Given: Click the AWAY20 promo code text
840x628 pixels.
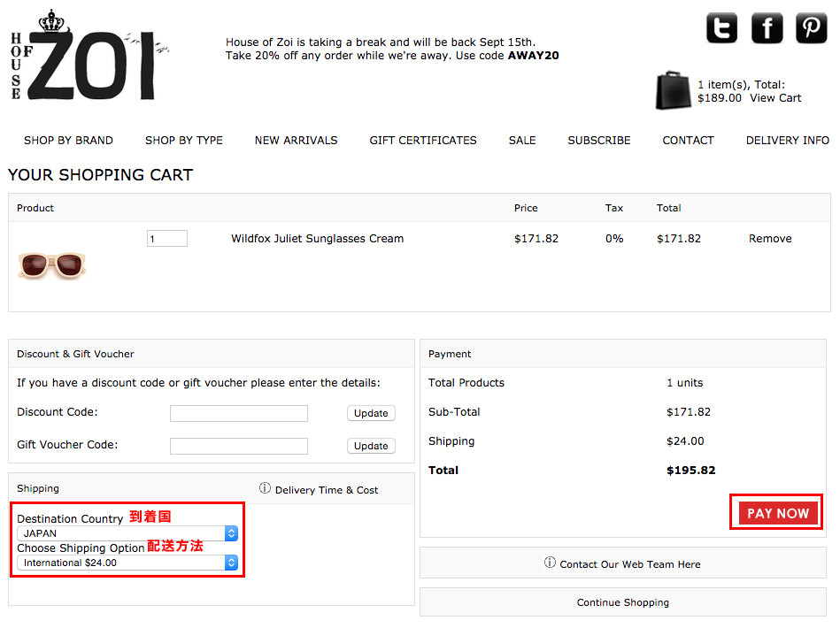Looking at the screenshot, I should pos(534,56).
